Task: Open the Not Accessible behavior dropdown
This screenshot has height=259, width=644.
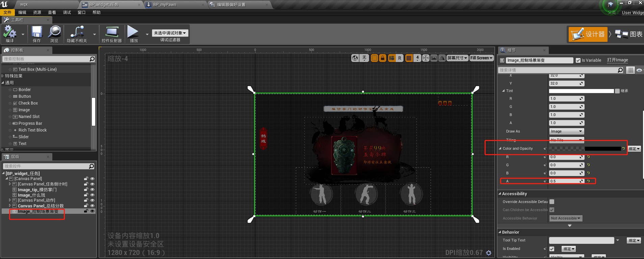Action: click(566, 218)
